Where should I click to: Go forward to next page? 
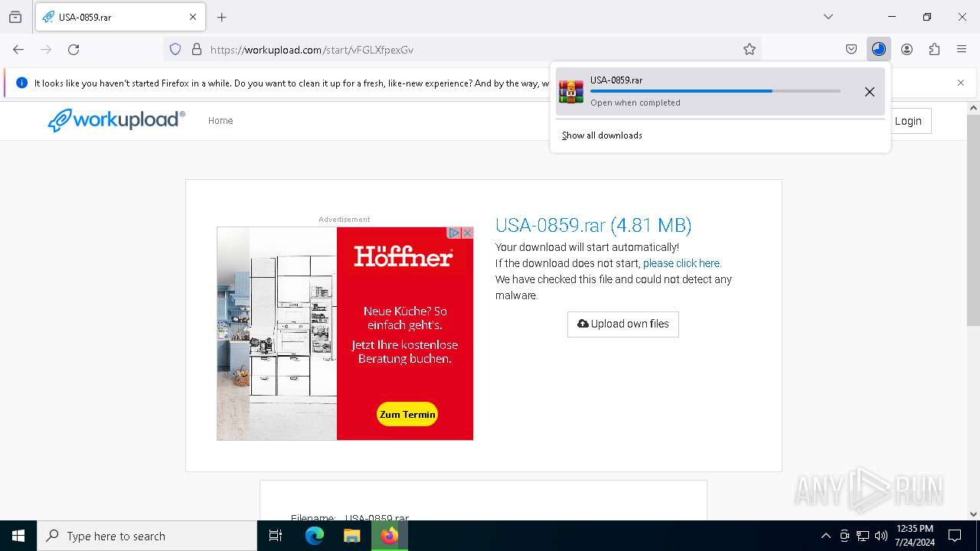tap(46, 49)
